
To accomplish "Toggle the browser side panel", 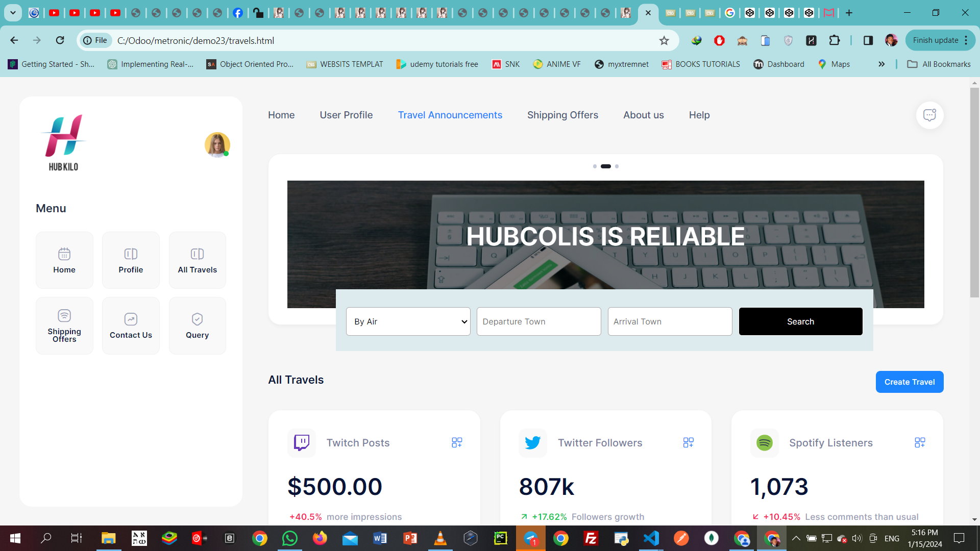I will click(x=868, y=40).
